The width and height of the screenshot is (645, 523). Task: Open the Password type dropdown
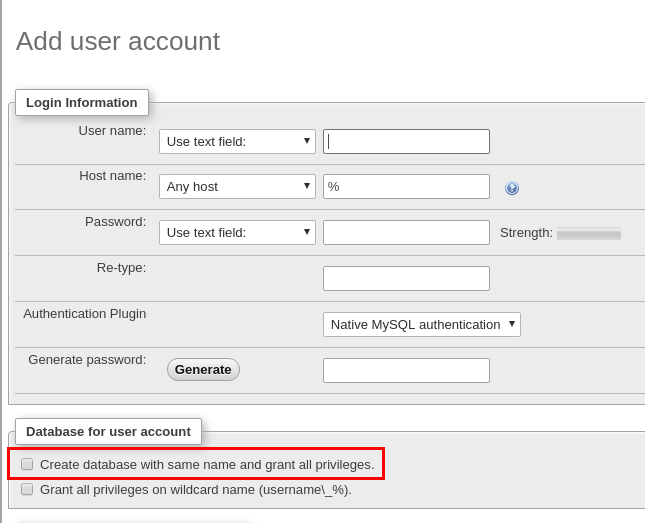coord(237,232)
